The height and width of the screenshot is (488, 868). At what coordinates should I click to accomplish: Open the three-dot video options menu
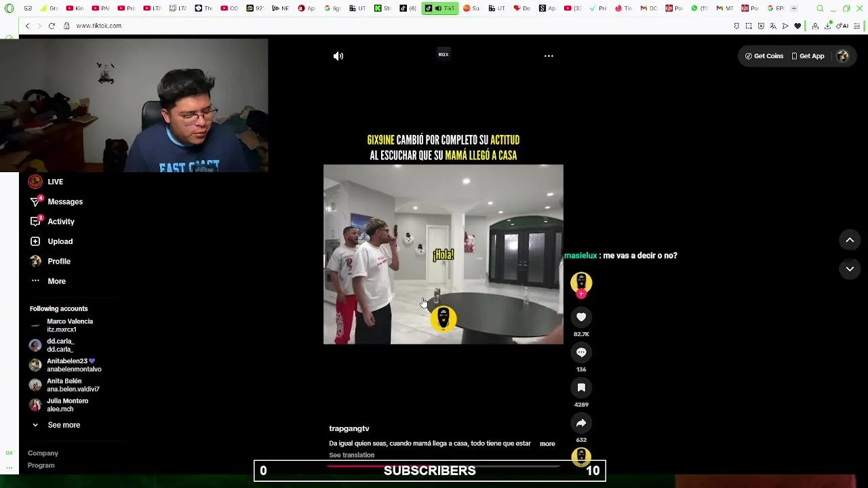coord(549,56)
